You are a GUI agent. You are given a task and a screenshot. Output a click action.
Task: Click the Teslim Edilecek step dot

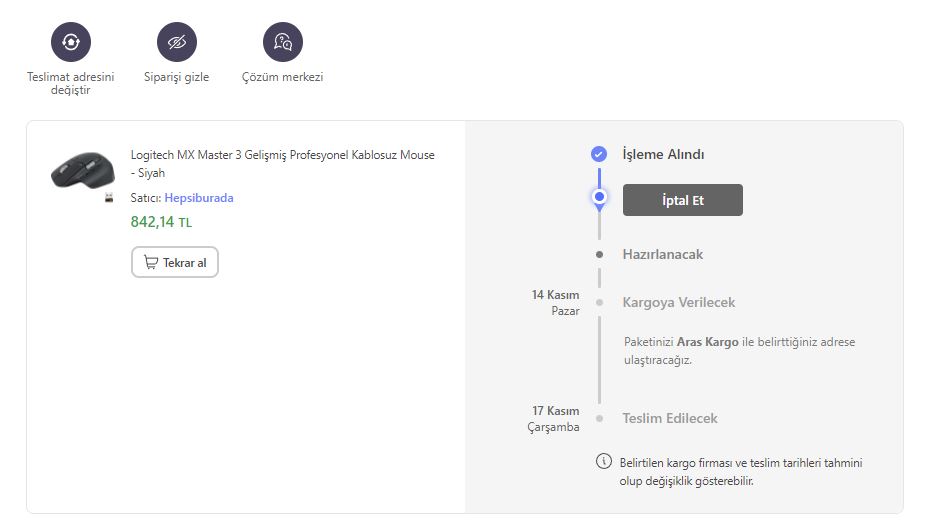point(599,419)
